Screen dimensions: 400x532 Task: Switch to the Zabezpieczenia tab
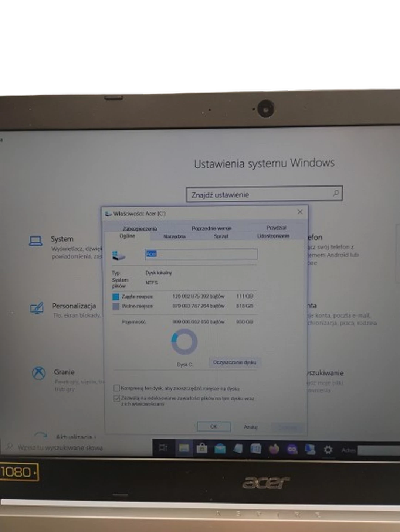tap(140, 229)
